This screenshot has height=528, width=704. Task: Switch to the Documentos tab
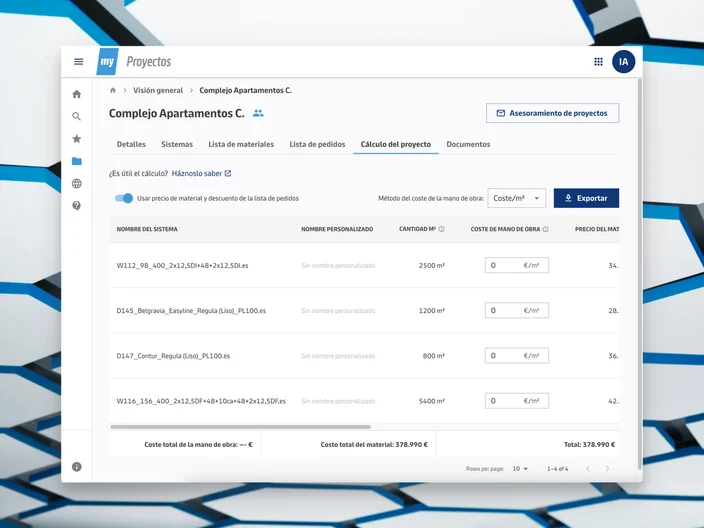[468, 144]
